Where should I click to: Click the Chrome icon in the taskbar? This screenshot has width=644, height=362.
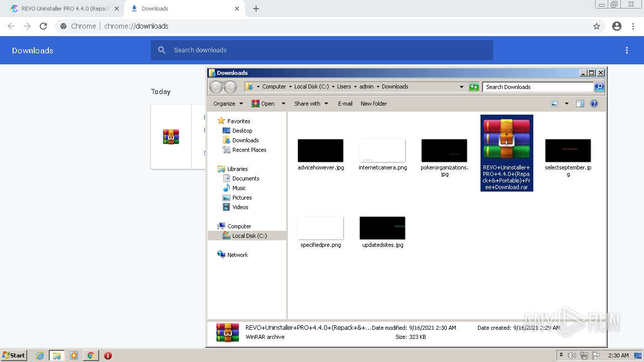(x=91, y=355)
